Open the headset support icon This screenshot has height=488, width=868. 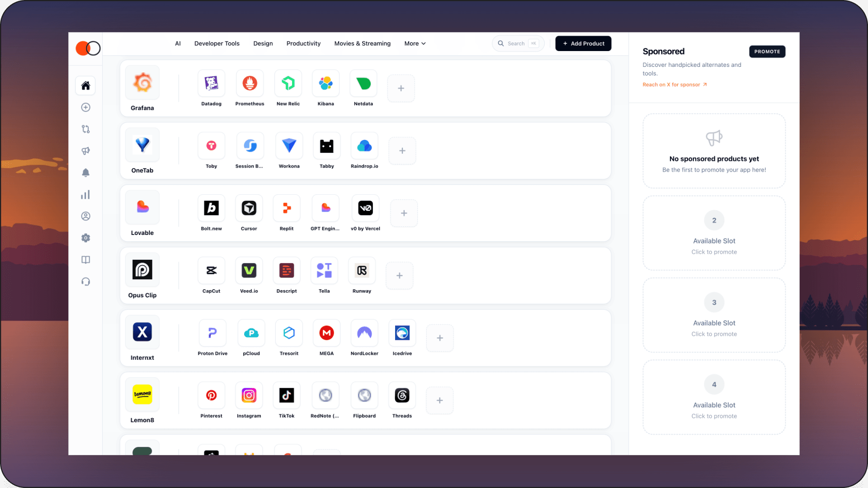pyautogui.click(x=85, y=282)
